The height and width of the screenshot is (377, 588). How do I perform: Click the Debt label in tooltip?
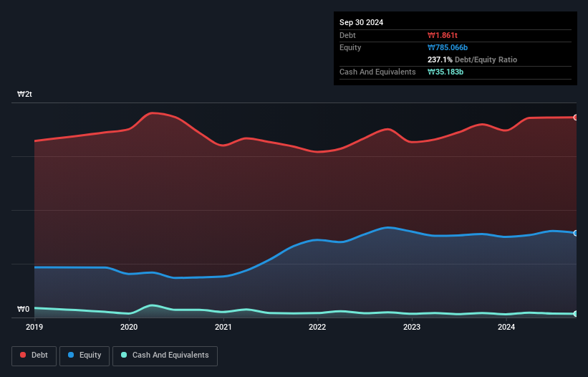point(347,35)
